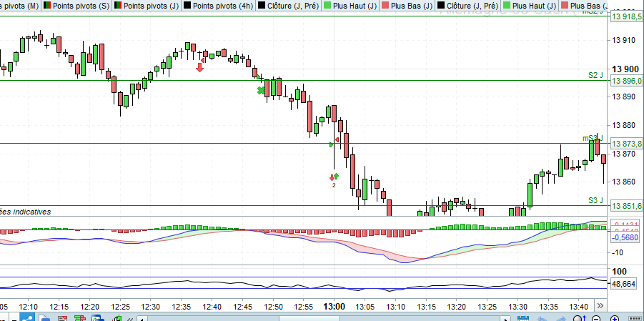Image resolution: width=644 pixels, height=321 pixels.
Task: Click the bold 13:00 time label
Action: [334, 307]
